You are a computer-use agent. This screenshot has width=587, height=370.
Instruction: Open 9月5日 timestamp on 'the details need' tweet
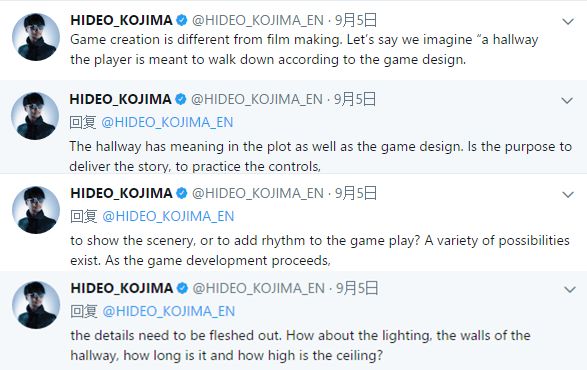point(357,288)
